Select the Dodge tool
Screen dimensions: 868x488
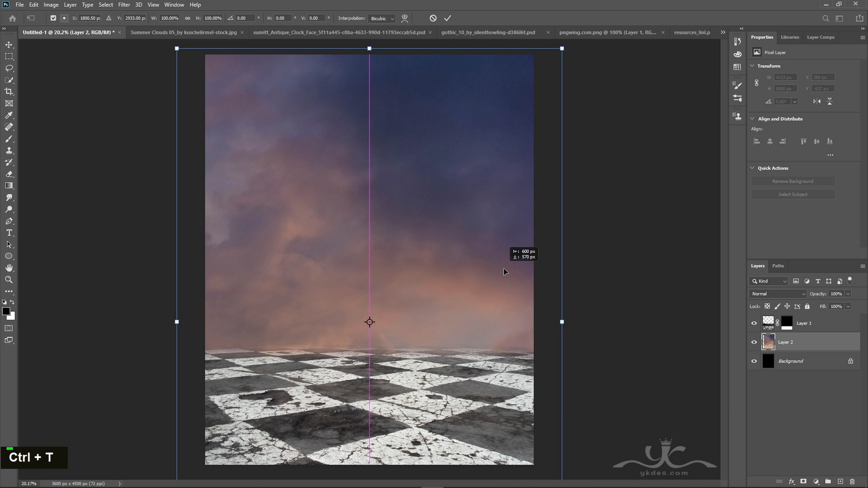tap(9, 210)
